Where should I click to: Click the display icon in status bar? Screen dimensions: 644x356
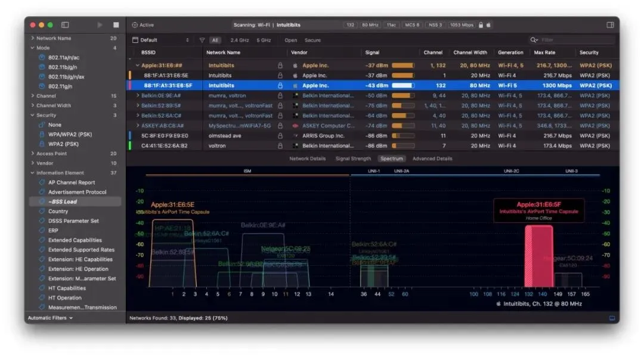click(612, 318)
